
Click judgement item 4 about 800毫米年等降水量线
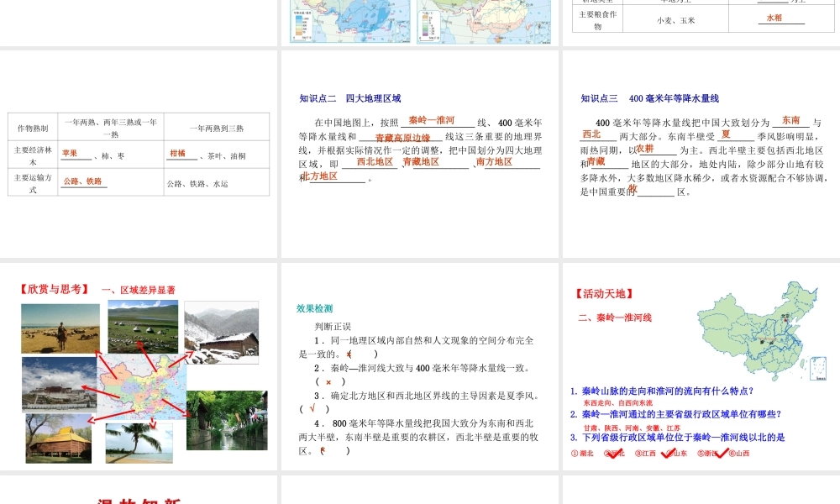pos(419,437)
